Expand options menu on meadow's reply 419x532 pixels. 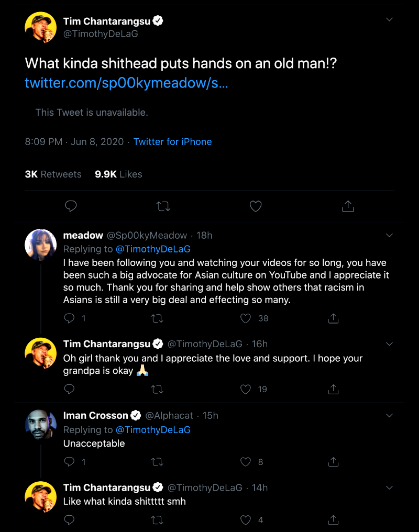(389, 236)
